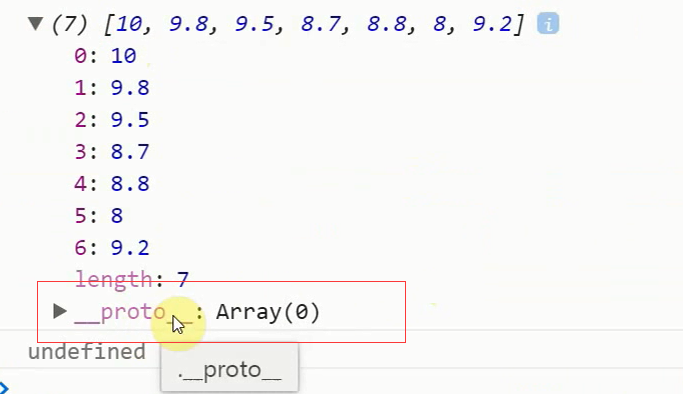Collapse the (7) array disclosure triangle
This screenshot has width=683, height=394.
(x=35, y=24)
